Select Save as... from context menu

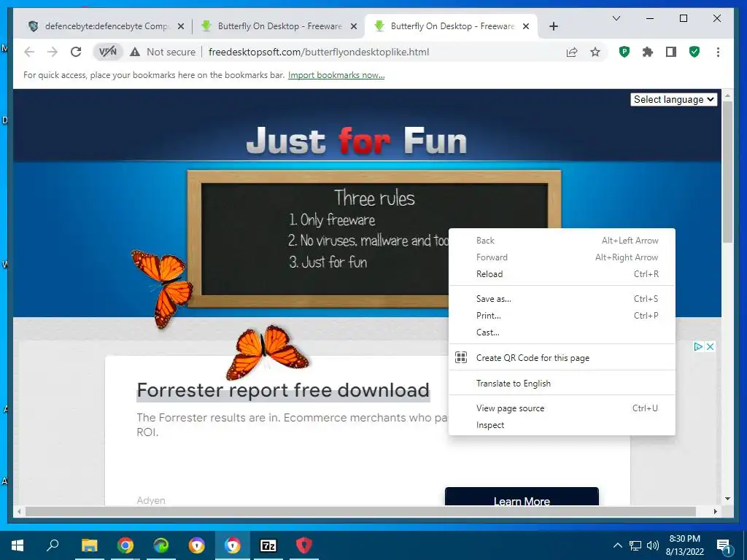pyautogui.click(x=562, y=298)
